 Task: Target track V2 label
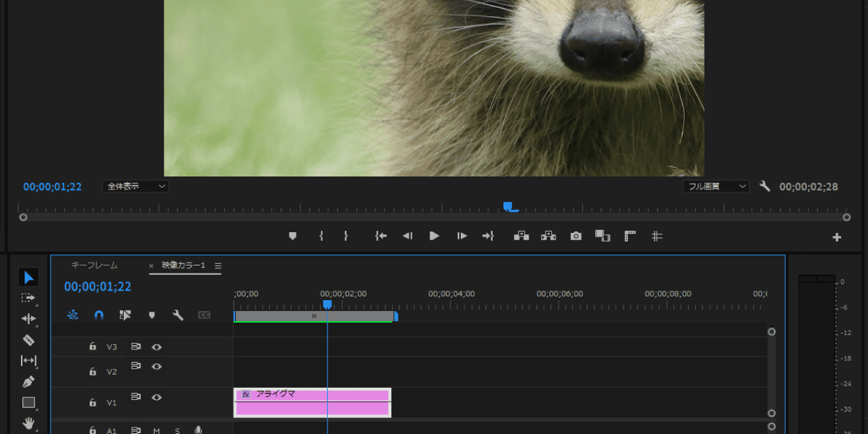coord(111,372)
